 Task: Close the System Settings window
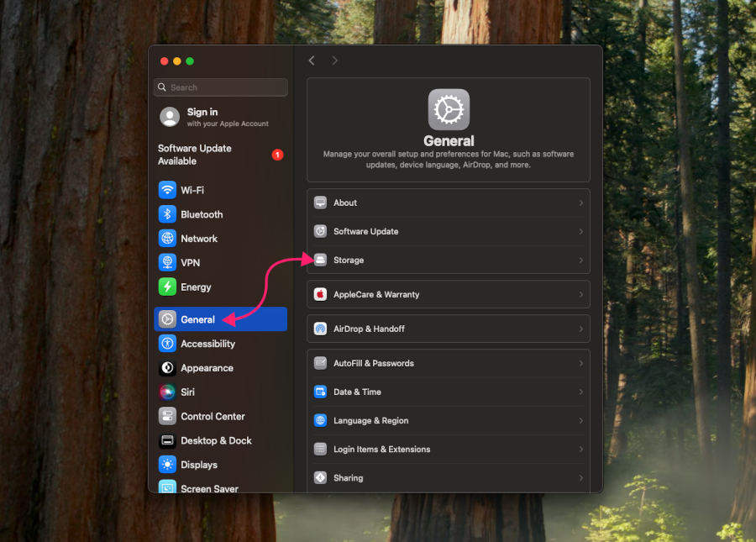tap(164, 61)
